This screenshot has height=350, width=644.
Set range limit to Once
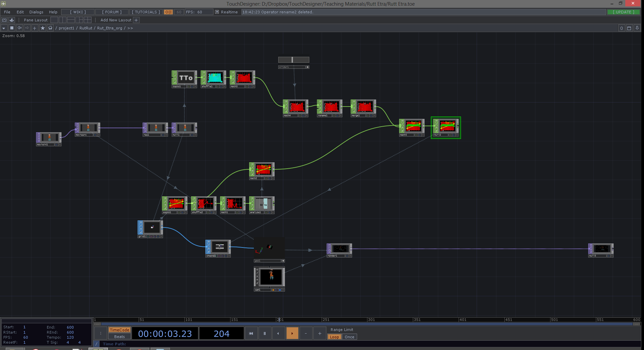[x=349, y=337]
